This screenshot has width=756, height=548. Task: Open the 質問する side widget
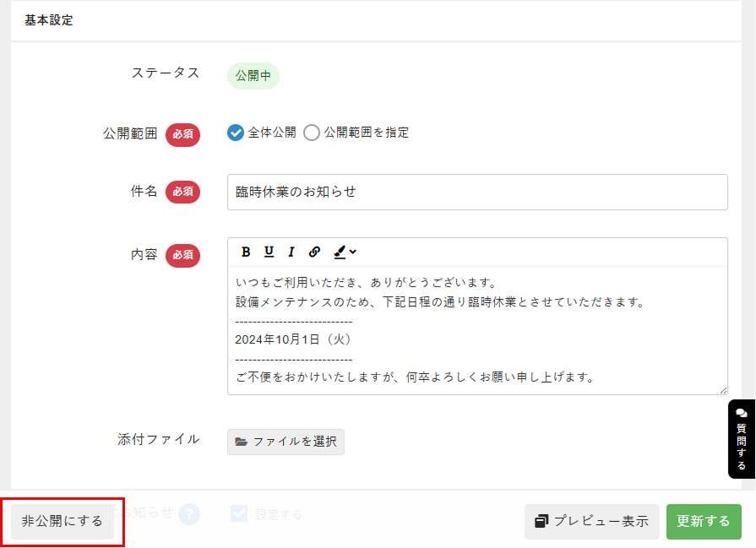[x=742, y=439]
